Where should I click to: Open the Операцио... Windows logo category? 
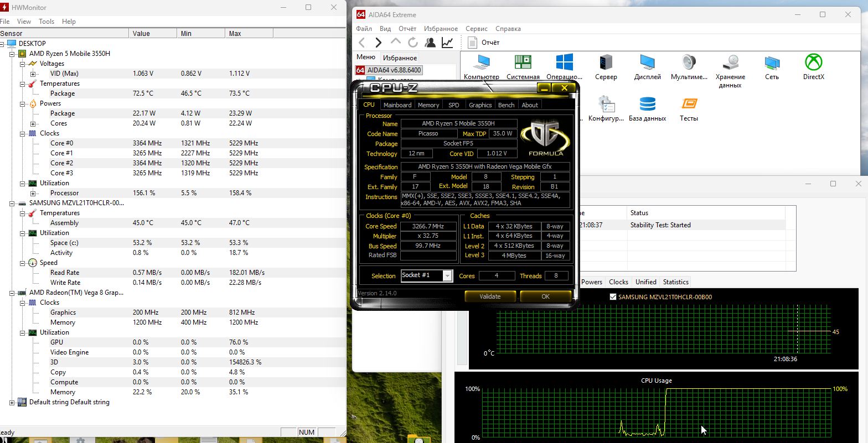[x=564, y=67]
